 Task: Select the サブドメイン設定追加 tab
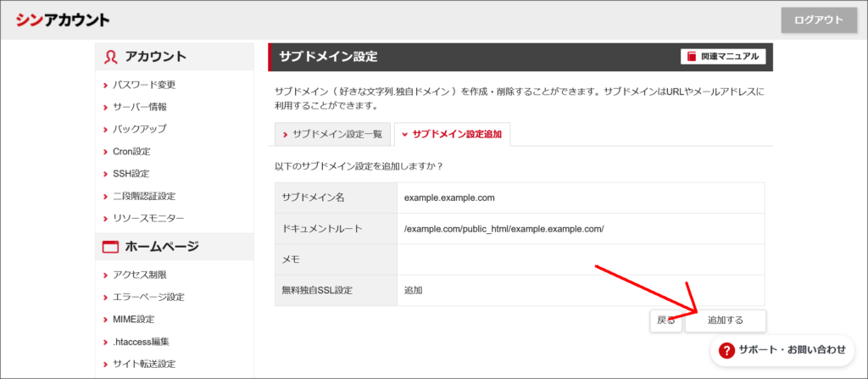pyautogui.click(x=452, y=134)
